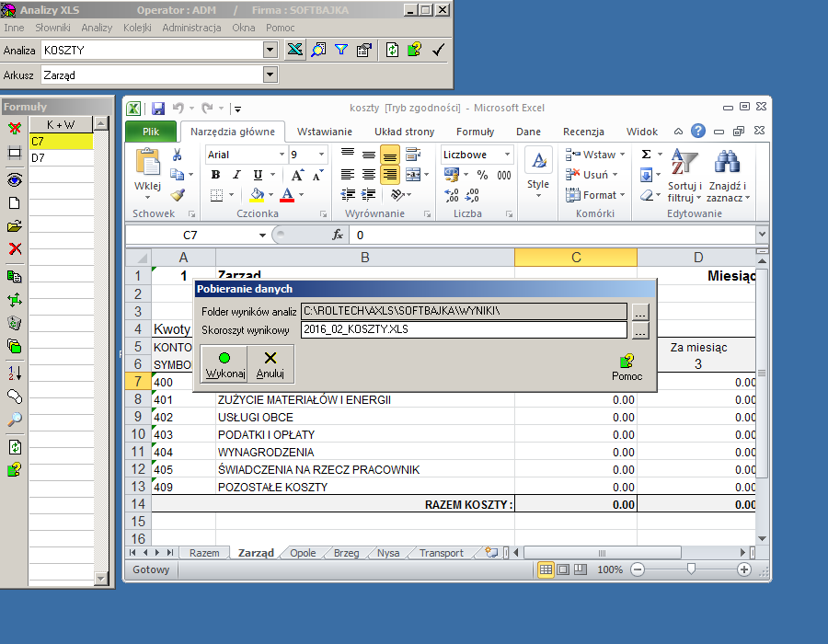Toggle Bold formatting in Czcionka group
The height and width of the screenshot is (644, 828).
tap(215, 175)
